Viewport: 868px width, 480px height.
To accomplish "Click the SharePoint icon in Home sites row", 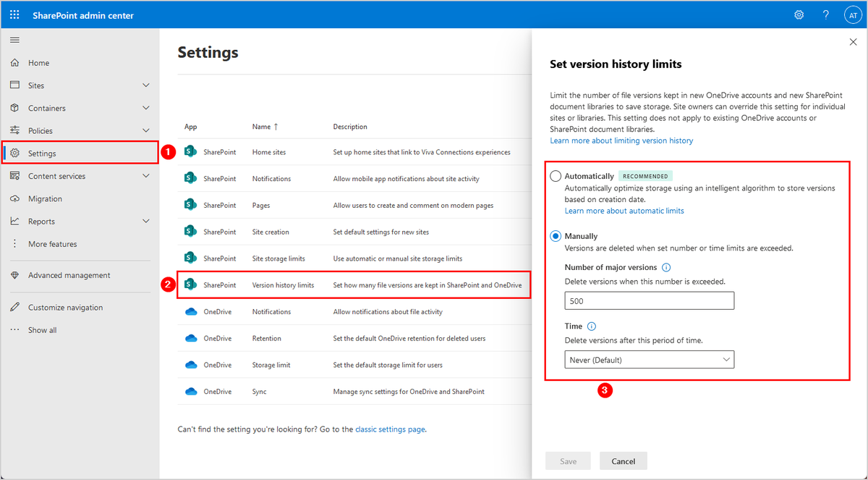I will 191,152.
